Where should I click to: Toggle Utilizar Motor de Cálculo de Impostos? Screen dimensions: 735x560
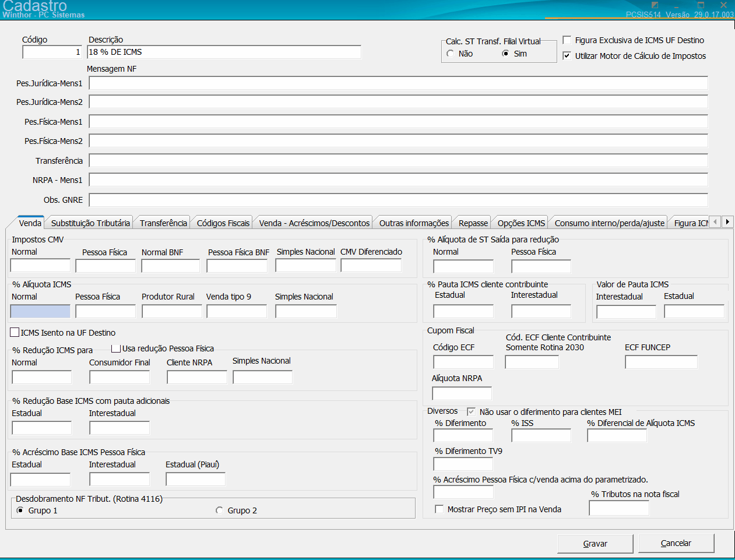click(x=567, y=56)
